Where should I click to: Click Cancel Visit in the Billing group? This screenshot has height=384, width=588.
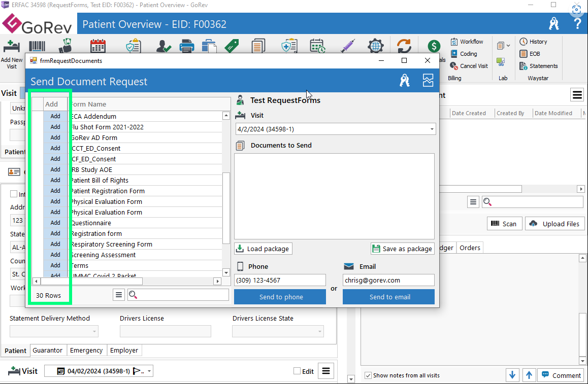pyautogui.click(x=469, y=66)
